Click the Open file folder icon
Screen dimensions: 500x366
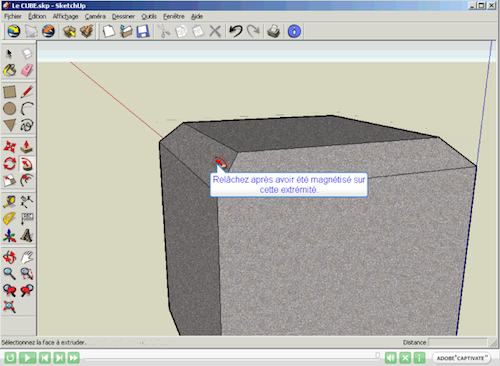(x=126, y=31)
